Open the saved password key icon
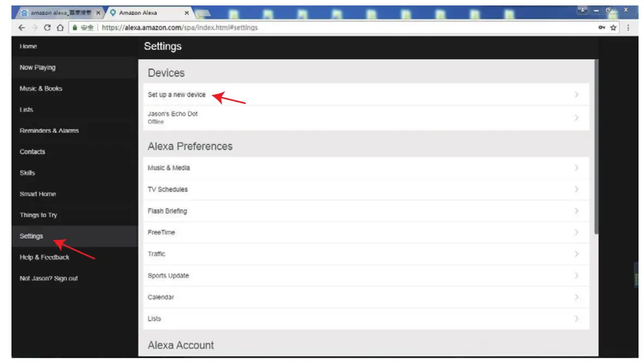The image size is (644, 363). point(601,27)
